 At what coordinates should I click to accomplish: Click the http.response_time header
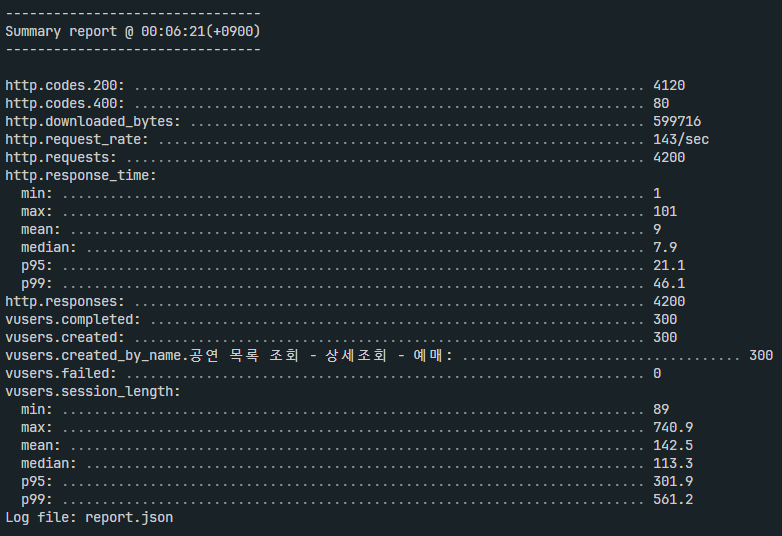[x=81, y=176]
